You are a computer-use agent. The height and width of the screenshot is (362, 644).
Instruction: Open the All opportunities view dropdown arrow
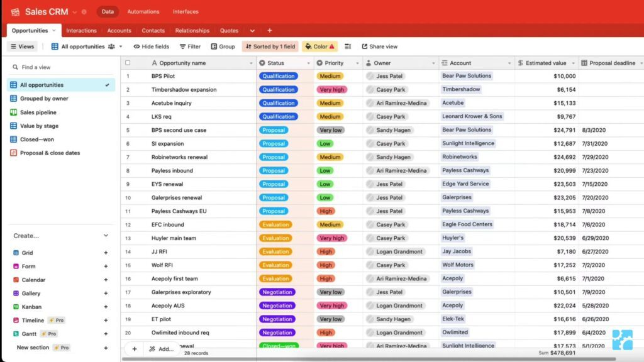point(121,47)
